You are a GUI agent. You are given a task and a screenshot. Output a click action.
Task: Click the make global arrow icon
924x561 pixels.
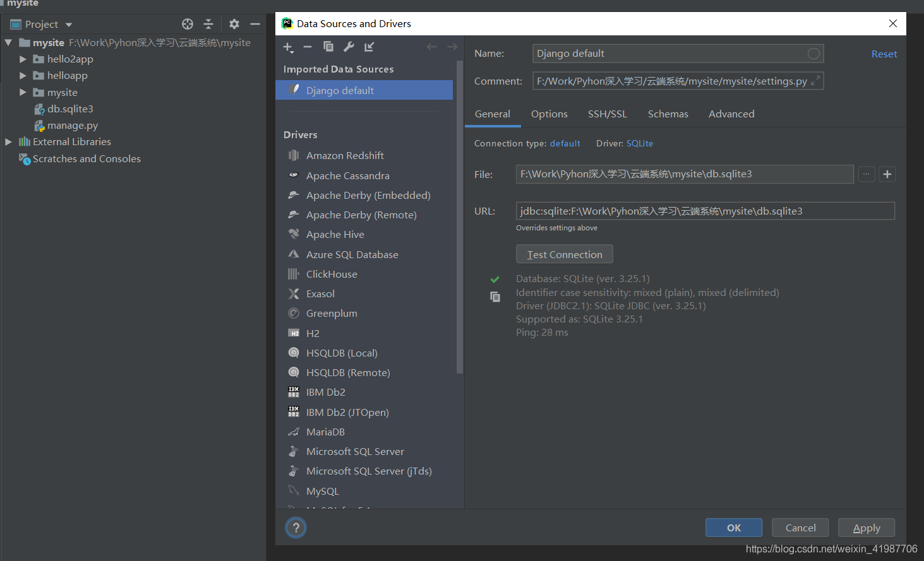(x=369, y=47)
